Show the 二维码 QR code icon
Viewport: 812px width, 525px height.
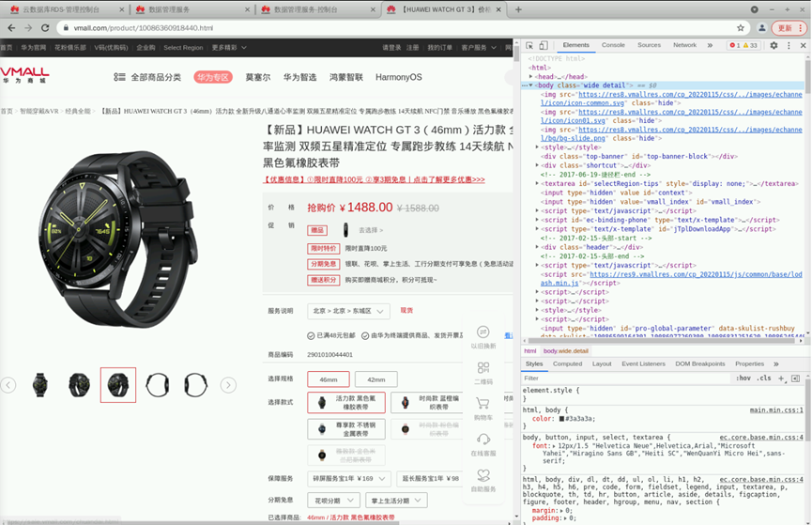pyautogui.click(x=483, y=373)
